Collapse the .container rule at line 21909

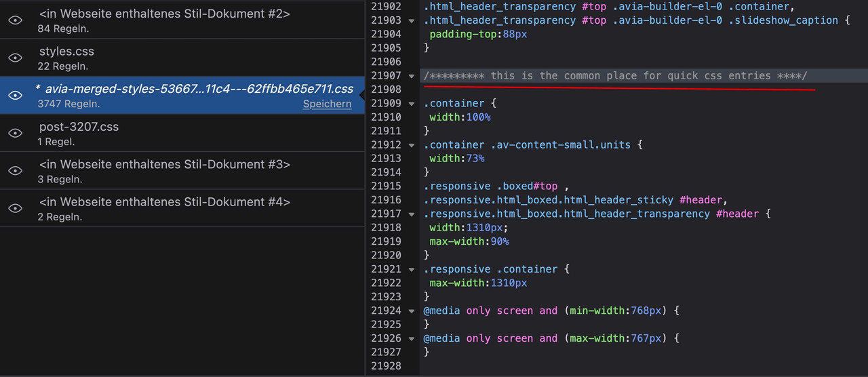point(412,104)
